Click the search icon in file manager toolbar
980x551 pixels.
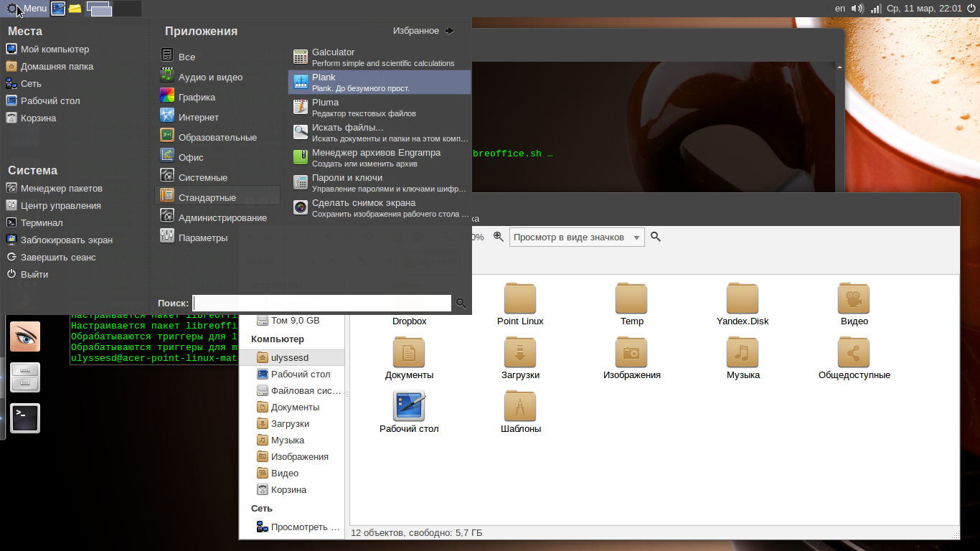click(x=656, y=237)
